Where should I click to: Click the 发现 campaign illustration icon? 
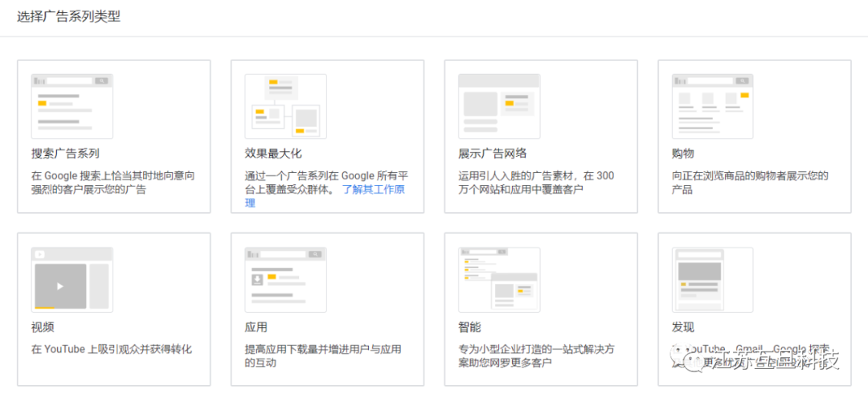[713, 279]
